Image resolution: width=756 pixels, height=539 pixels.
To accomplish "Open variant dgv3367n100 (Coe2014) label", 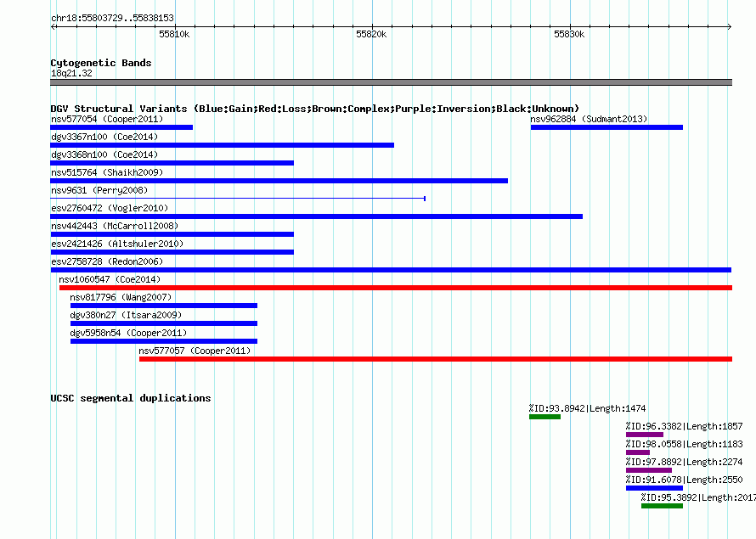I will point(104,137).
